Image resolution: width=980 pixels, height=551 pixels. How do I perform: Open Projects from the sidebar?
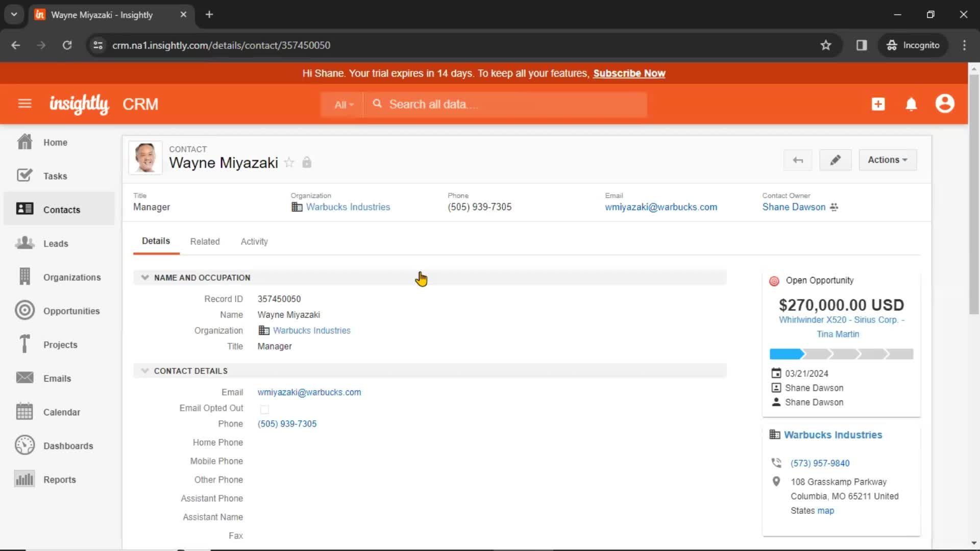tap(59, 344)
